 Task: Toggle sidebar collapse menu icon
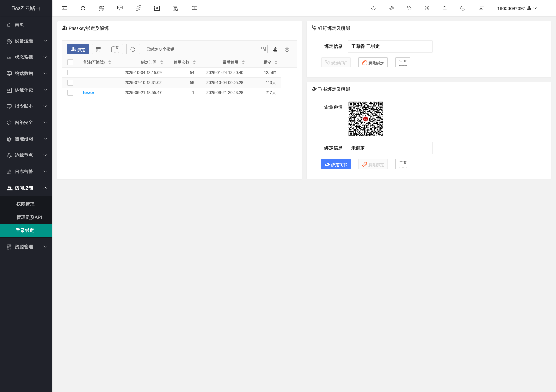(65, 8)
